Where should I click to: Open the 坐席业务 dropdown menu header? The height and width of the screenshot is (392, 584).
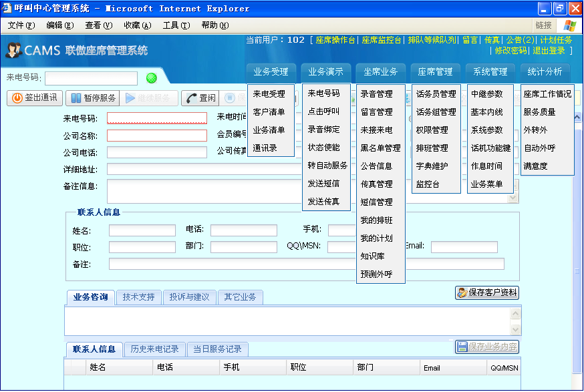pyautogui.click(x=380, y=72)
